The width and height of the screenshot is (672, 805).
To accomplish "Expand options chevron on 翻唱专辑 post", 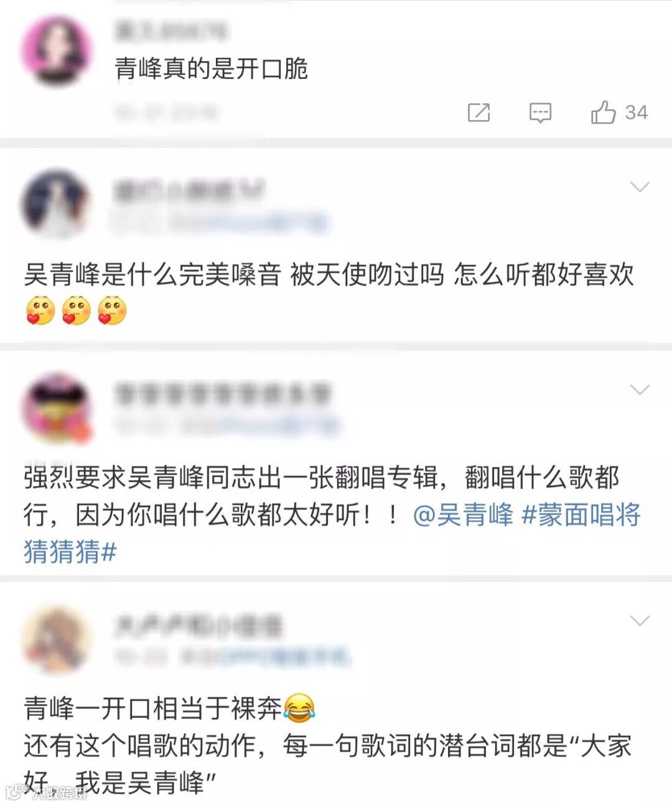I will [x=640, y=389].
